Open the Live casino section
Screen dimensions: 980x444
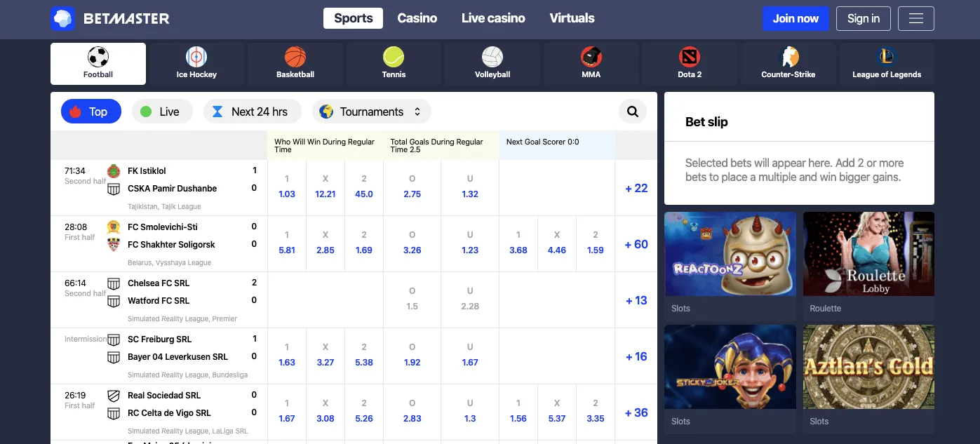492,18
